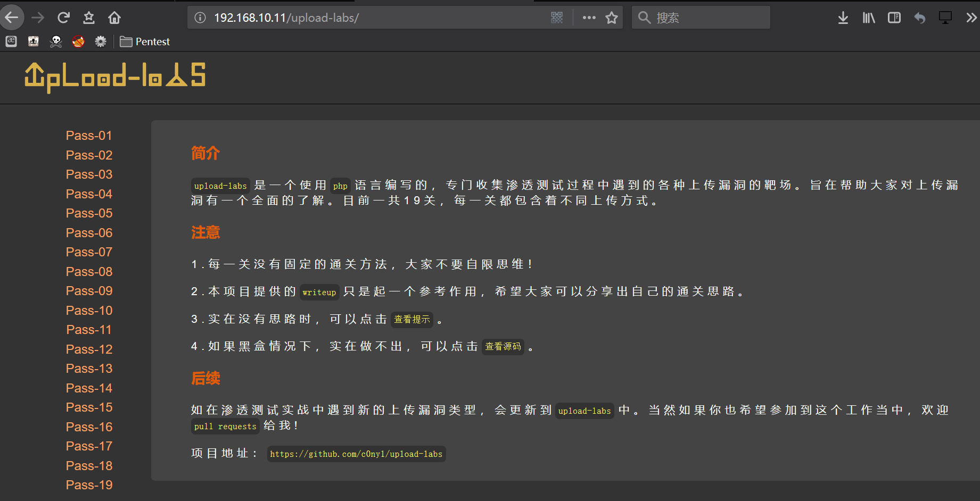
Task: Click the second bookmark bar icon
Action: pos(34,41)
